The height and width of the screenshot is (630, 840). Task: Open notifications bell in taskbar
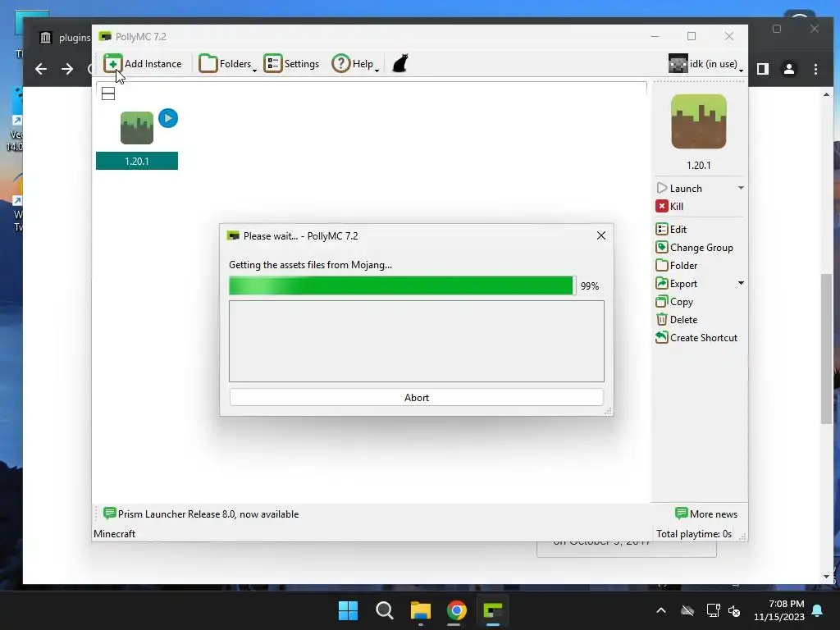pyautogui.click(x=818, y=610)
